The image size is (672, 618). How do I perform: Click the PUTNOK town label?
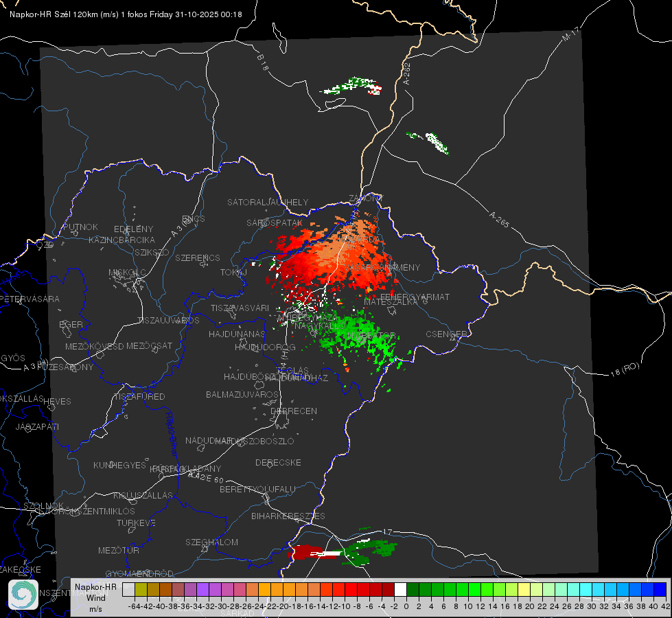pyautogui.click(x=80, y=227)
